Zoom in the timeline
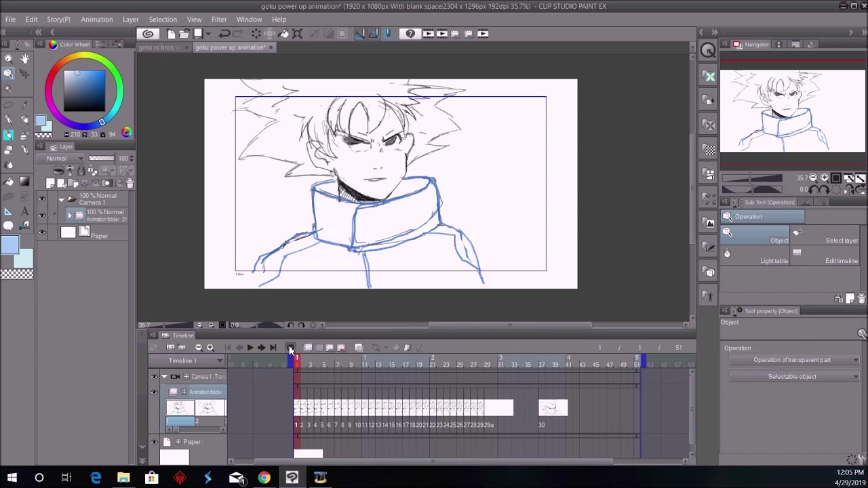The width and height of the screenshot is (868, 488). tap(210, 348)
